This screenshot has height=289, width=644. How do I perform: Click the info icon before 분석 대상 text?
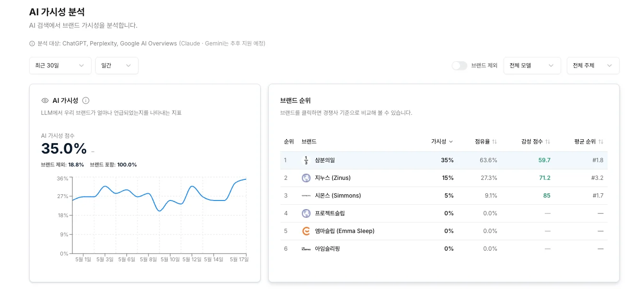(32, 44)
